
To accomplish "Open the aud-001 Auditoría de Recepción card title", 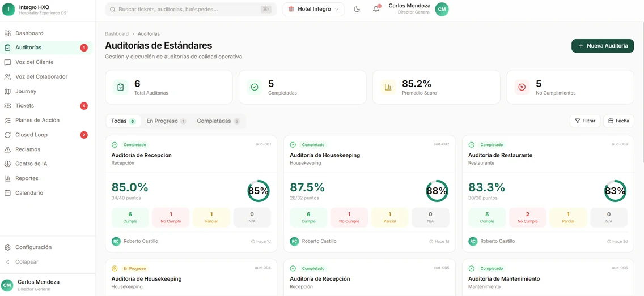I will 141,156.
